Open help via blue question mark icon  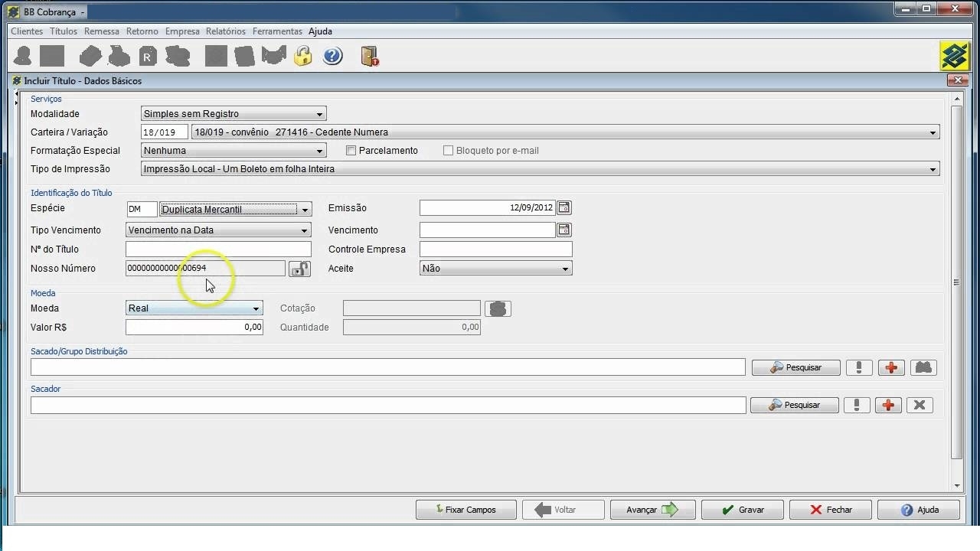[x=332, y=56]
